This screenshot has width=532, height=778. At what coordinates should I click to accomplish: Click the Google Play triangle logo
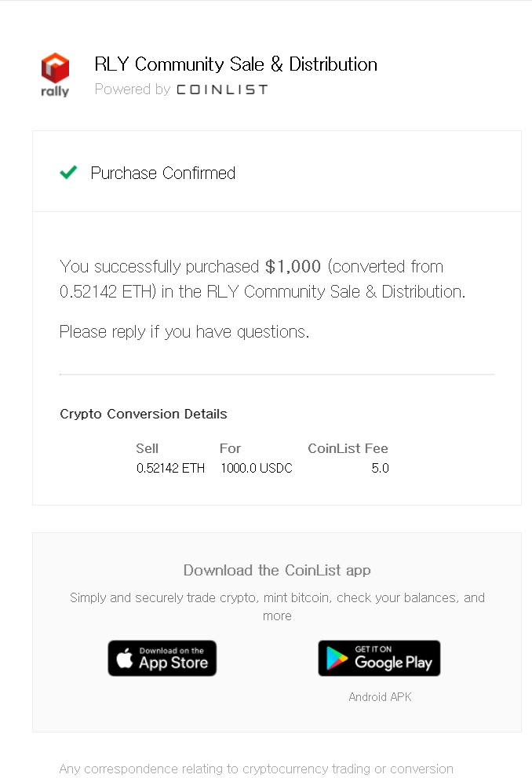pyautogui.click(x=337, y=659)
